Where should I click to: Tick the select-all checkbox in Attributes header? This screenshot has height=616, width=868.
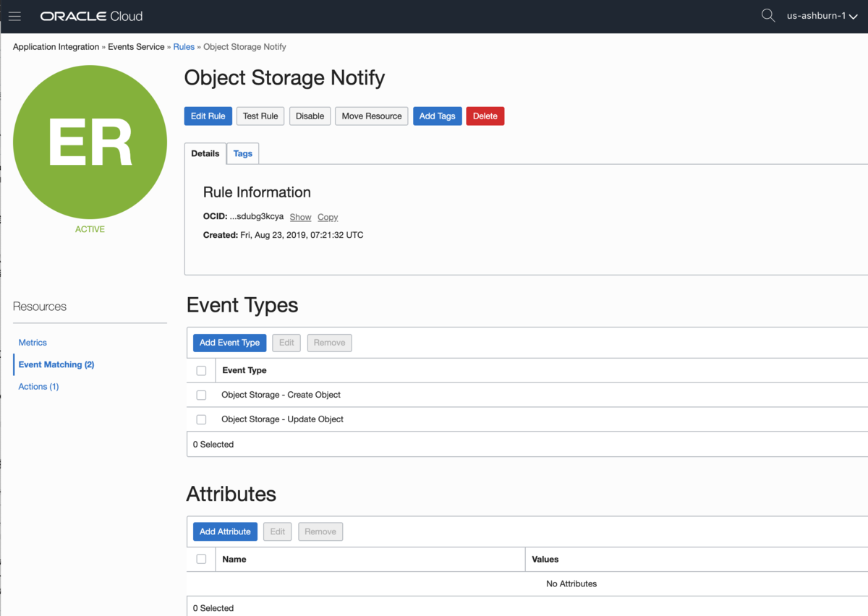(201, 559)
